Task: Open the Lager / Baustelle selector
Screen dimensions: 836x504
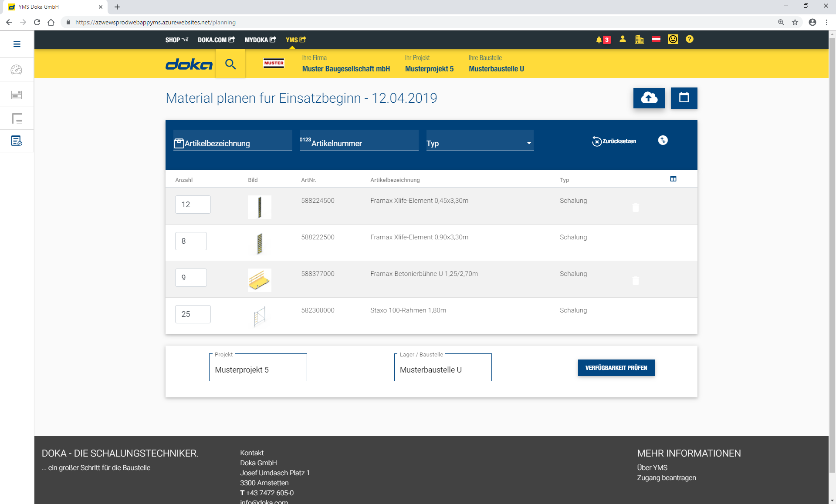Action: (443, 369)
